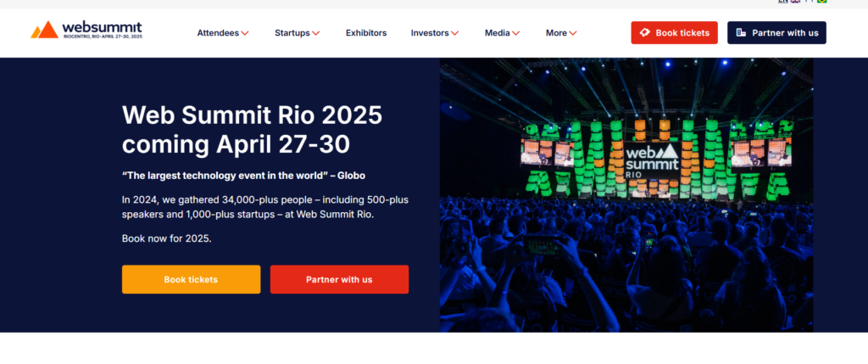Expand the Startups chevron arrow
The width and height of the screenshot is (868, 364).
click(315, 33)
